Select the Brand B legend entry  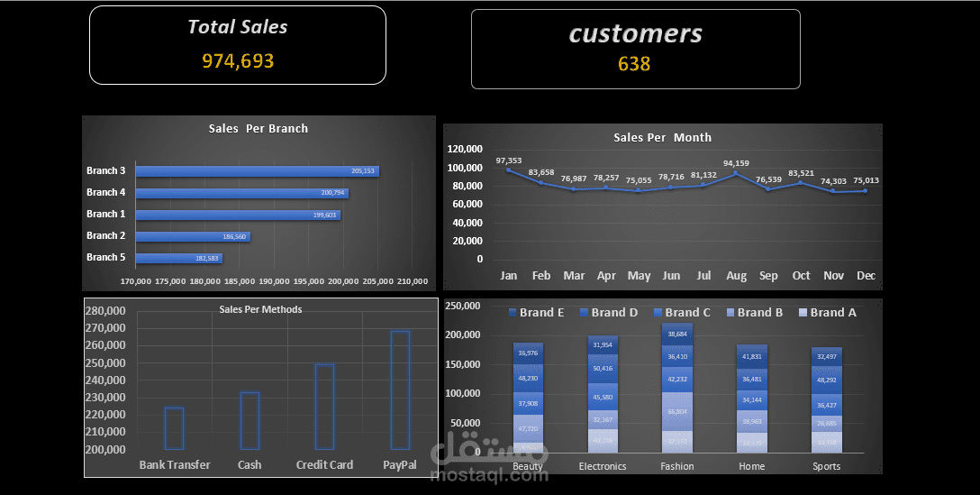(755, 312)
